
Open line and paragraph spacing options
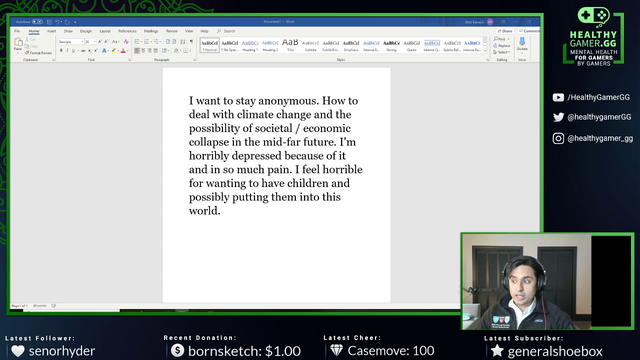tap(165, 51)
